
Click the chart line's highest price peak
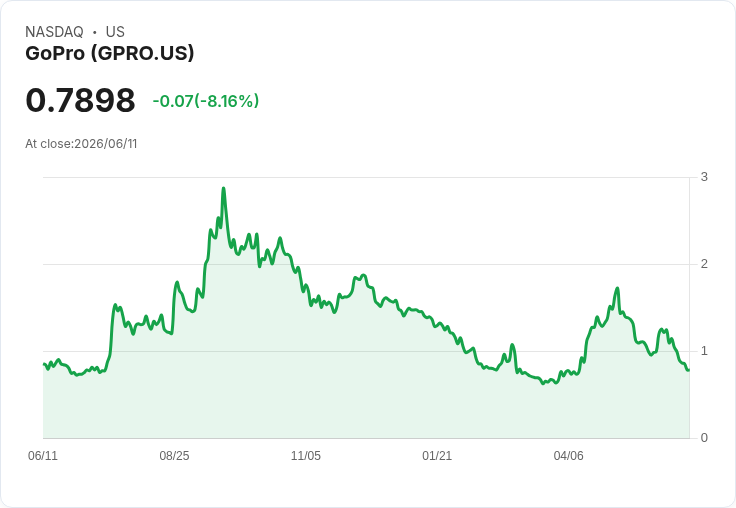click(x=223, y=188)
